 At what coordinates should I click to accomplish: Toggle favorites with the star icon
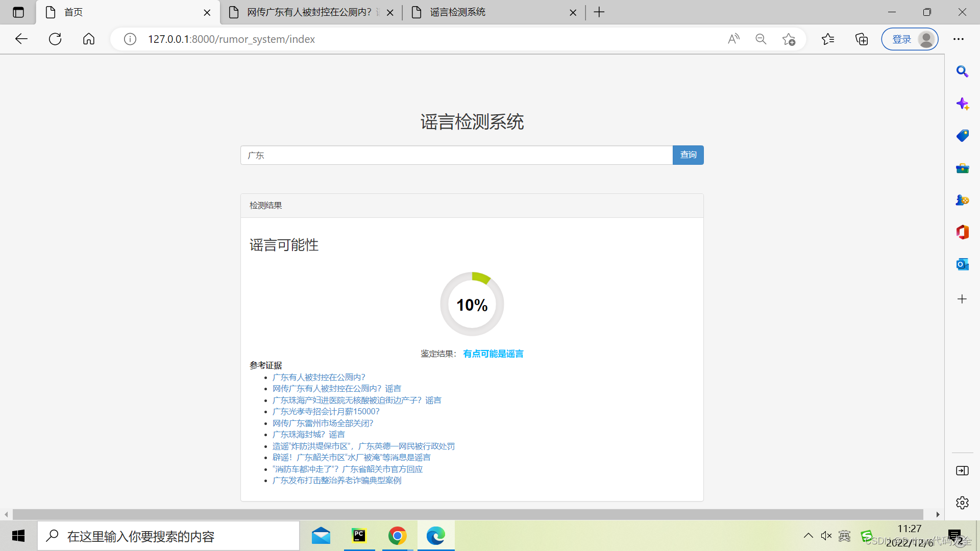click(x=828, y=39)
